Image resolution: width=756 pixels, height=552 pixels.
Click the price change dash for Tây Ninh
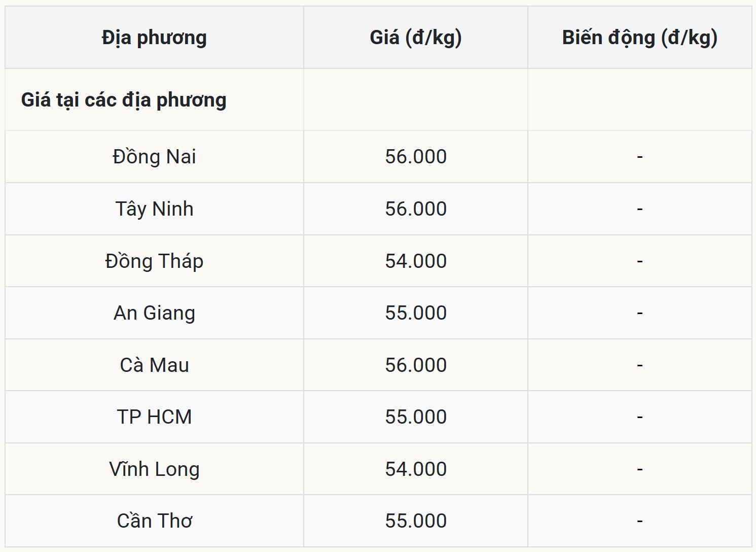pos(639,209)
